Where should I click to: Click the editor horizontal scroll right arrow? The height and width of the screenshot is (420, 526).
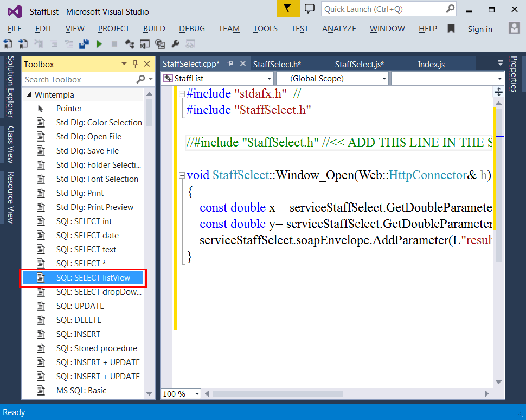point(487,393)
